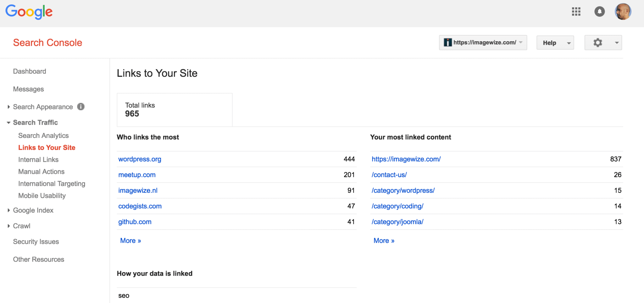Click the Links to Your Site page title
The height and width of the screenshot is (303, 644).
(x=157, y=73)
